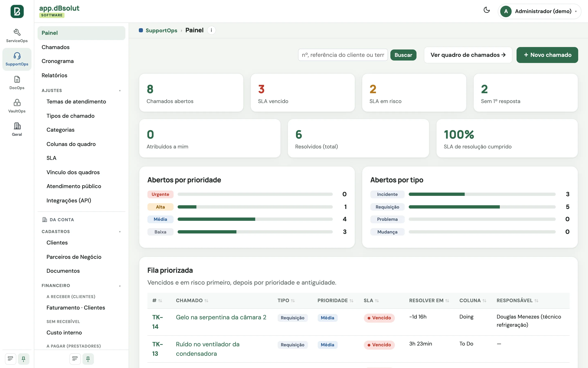Click the Requisição type progress bar
The height and width of the screenshot is (368, 588).
tap(482, 207)
